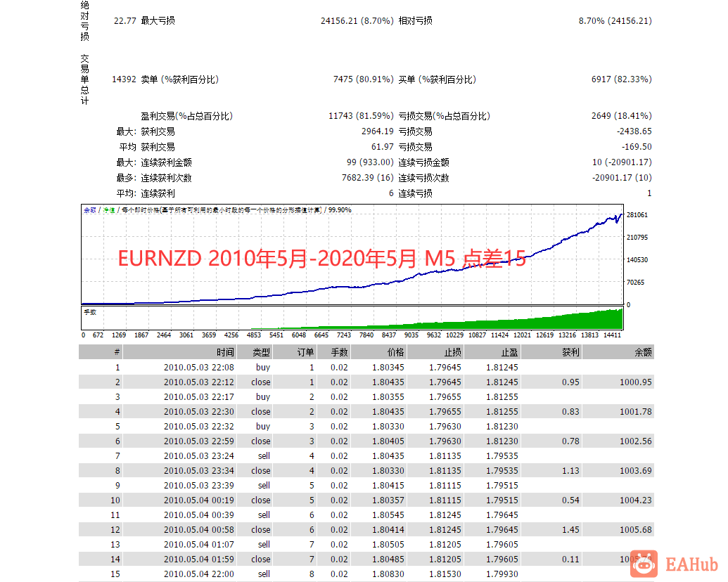Click the 281061 chart axis label
728x582 pixels.
click(637, 215)
